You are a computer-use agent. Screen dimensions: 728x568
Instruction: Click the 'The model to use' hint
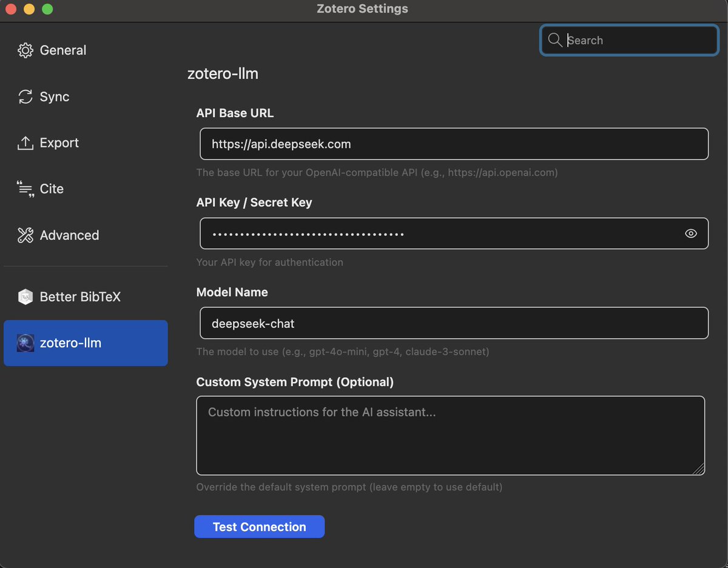click(x=343, y=352)
